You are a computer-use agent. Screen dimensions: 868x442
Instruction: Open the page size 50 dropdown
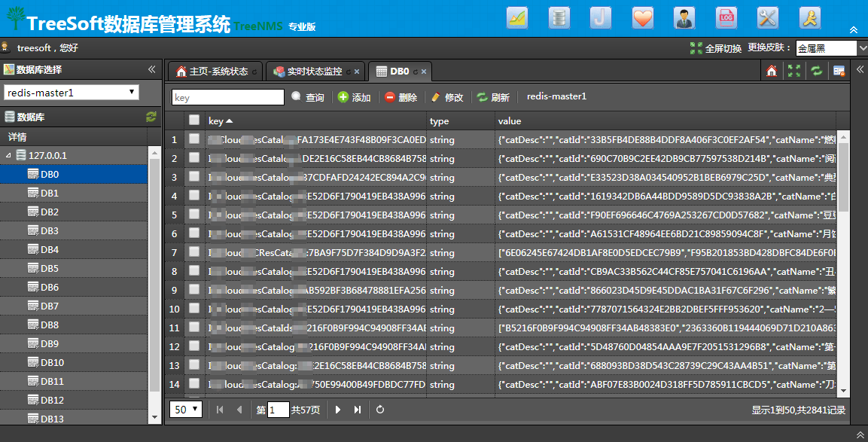point(186,410)
